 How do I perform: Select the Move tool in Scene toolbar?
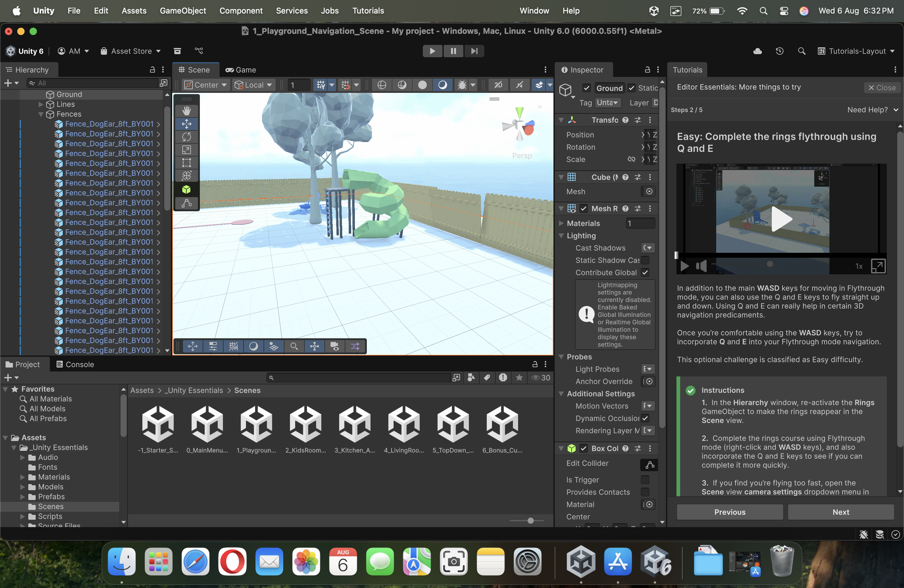(186, 124)
